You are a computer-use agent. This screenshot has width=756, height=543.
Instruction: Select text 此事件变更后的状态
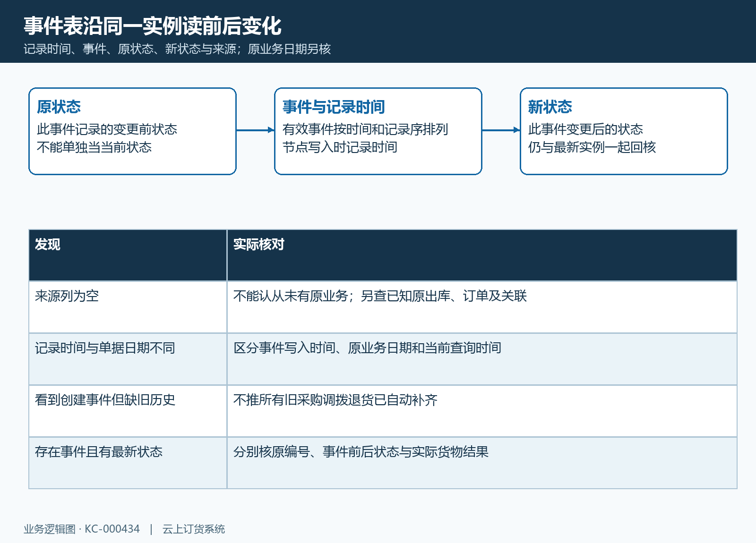[585, 129]
